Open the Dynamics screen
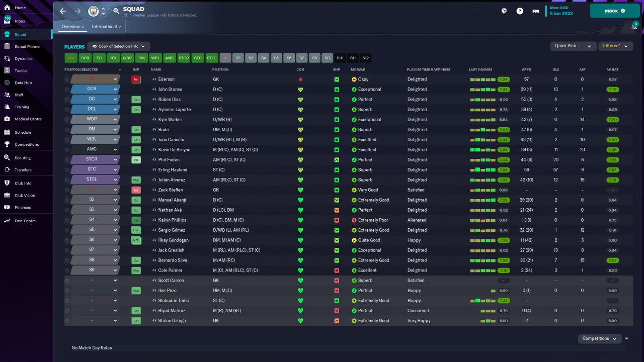Viewport: 644px width, 362px height. [x=23, y=58]
